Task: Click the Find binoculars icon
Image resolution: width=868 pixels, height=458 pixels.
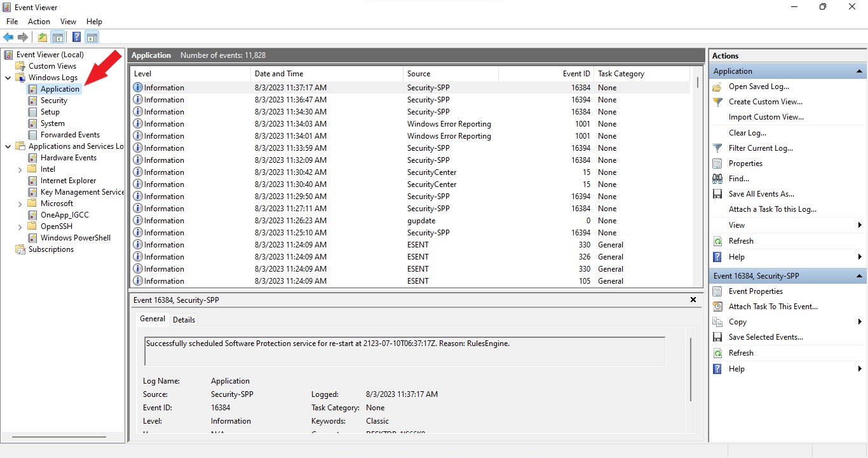Action: click(x=717, y=179)
